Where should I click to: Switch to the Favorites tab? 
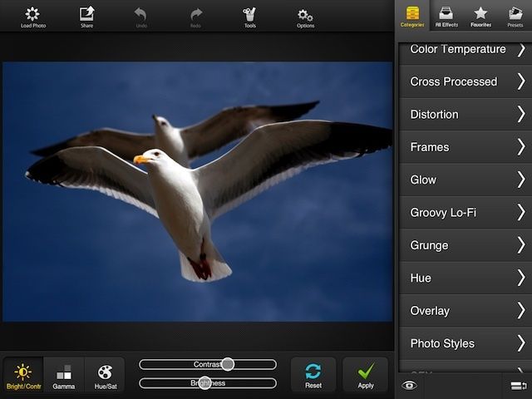tap(480, 16)
